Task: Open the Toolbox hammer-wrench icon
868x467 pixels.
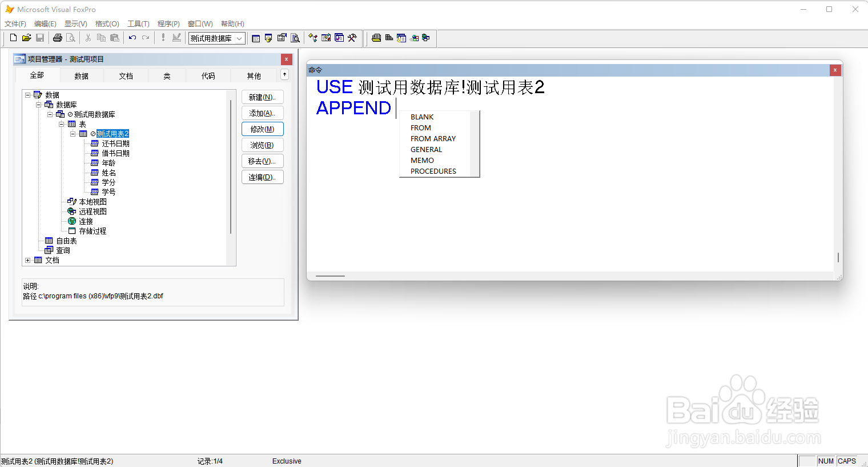Action: (x=352, y=38)
